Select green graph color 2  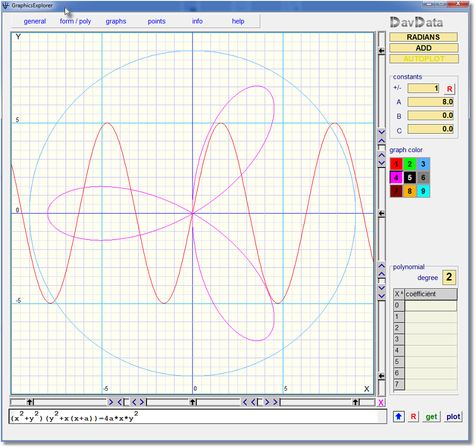point(409,164)
